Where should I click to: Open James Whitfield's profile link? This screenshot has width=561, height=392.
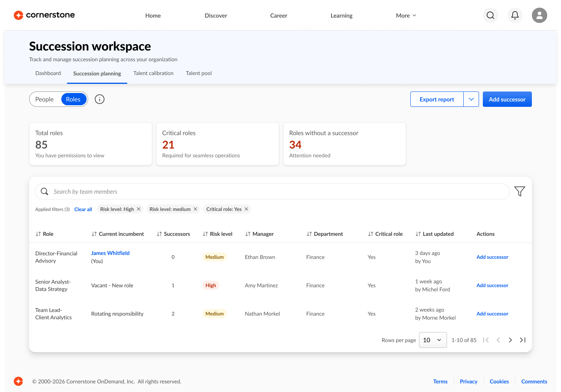pos(110,253)
